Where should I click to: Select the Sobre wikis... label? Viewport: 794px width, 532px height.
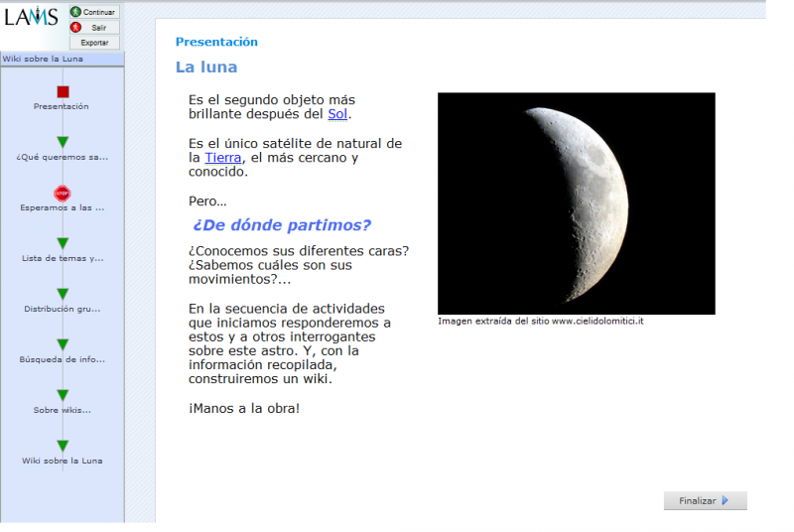(63, 410)
